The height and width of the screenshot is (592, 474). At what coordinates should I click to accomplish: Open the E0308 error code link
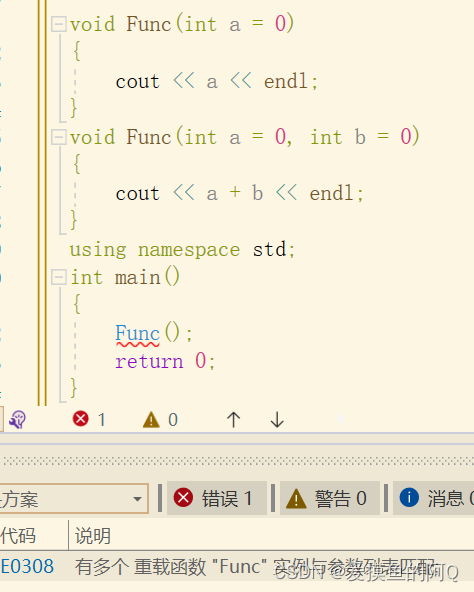27,566
